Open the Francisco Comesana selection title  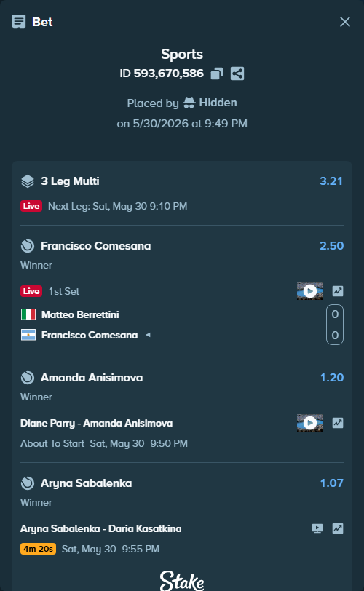[95, 246]
